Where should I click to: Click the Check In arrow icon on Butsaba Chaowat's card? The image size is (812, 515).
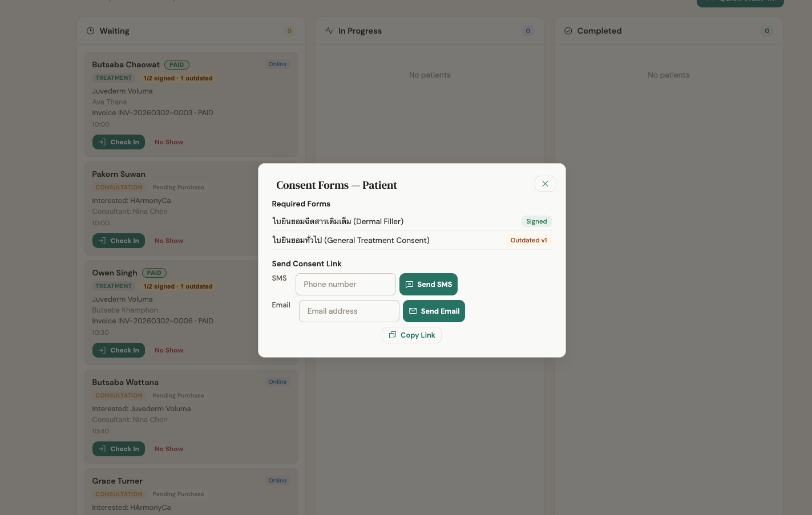tap(102, 142)
